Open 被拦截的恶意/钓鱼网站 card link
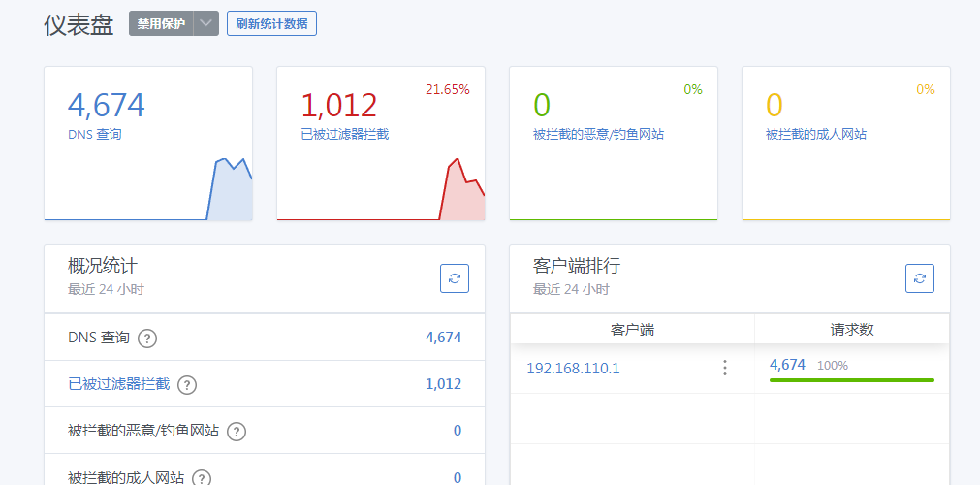This screenshot has width=980, height=485. tap(598, 134)
